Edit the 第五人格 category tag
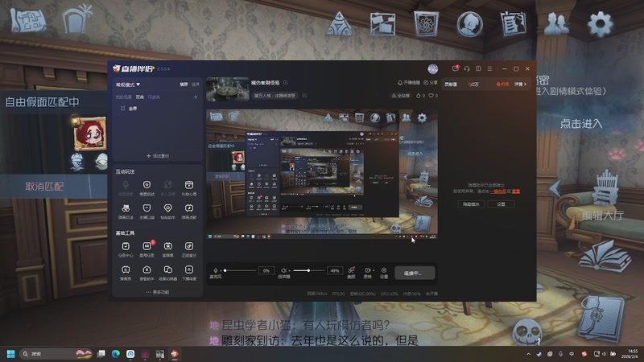This screenshot has width=644, height=362. pyautogui.click(x=305, y=95)
